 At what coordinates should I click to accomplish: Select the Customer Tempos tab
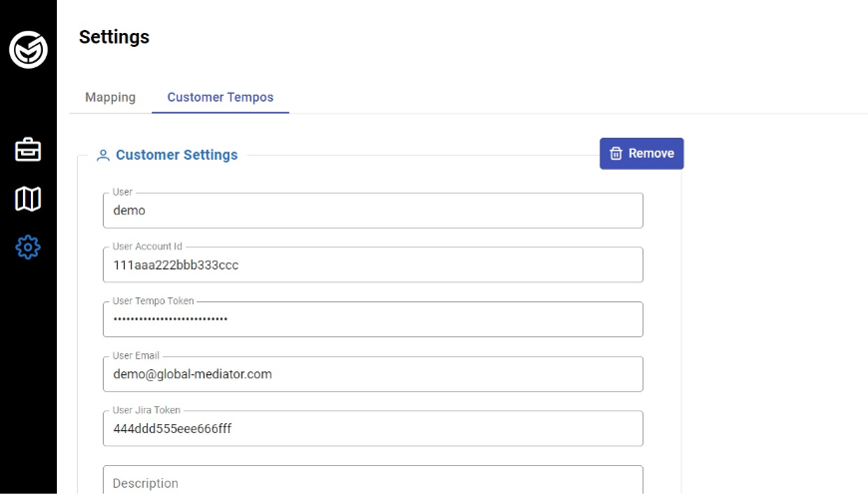(x=220, y=97)
